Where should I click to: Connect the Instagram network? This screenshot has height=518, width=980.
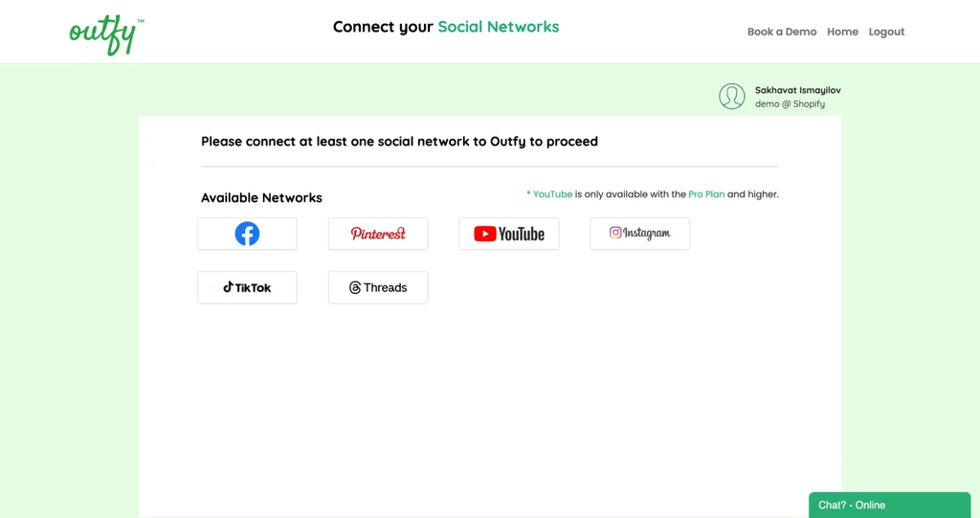pyautogui.click(x=639, y=234)
